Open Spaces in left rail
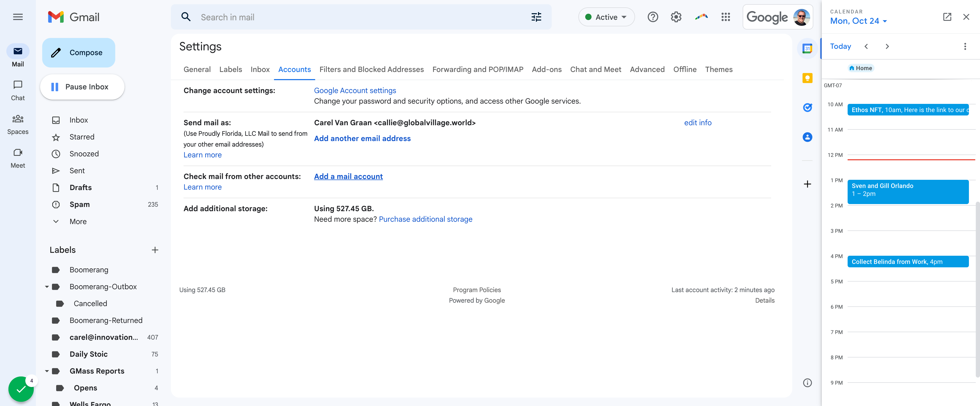 pyautogui.click(x=18, y=124)
